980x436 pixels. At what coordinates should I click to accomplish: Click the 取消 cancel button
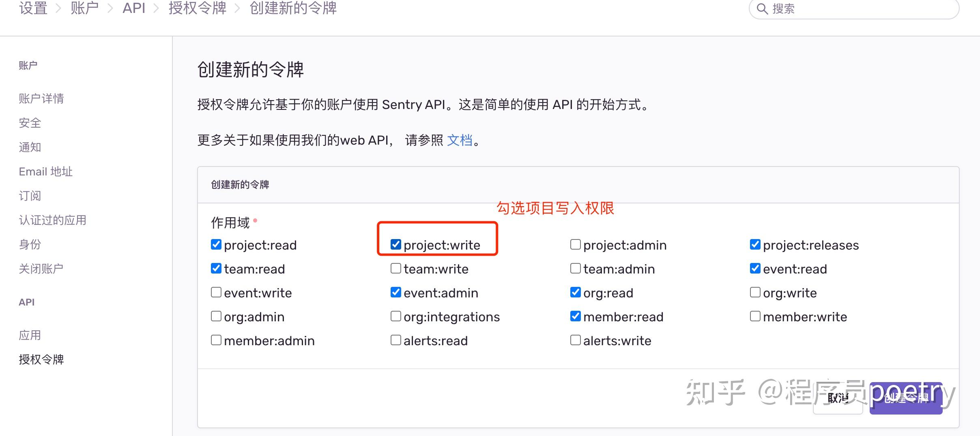[838, 398]
